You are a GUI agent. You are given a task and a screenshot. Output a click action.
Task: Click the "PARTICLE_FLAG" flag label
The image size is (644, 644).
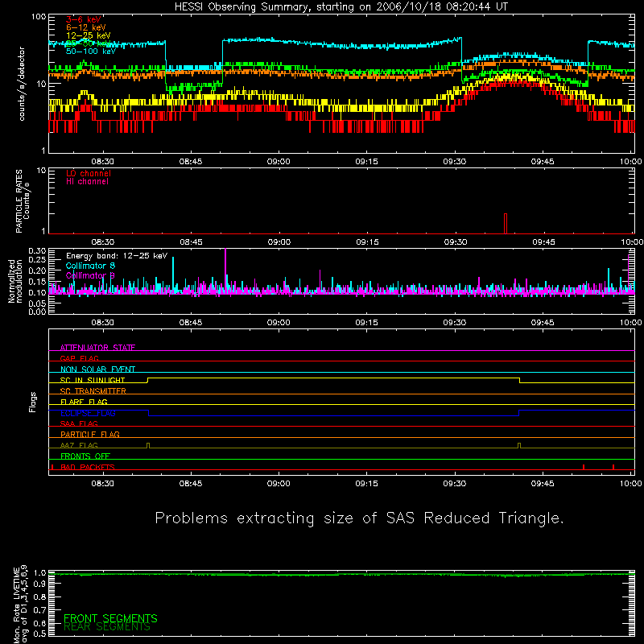(90, 434)
